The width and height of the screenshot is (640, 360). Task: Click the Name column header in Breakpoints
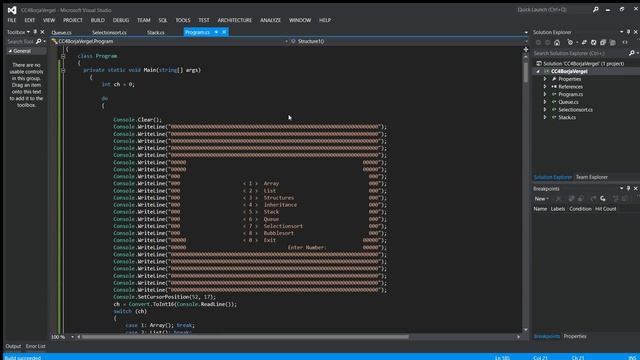pyautogui.click(x=540, y=209)
